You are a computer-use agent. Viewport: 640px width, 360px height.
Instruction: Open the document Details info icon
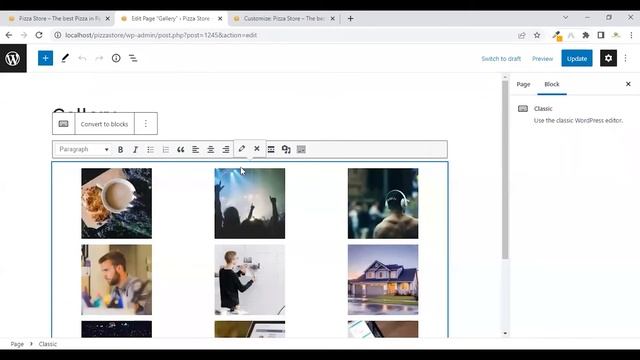click(116, 58)
